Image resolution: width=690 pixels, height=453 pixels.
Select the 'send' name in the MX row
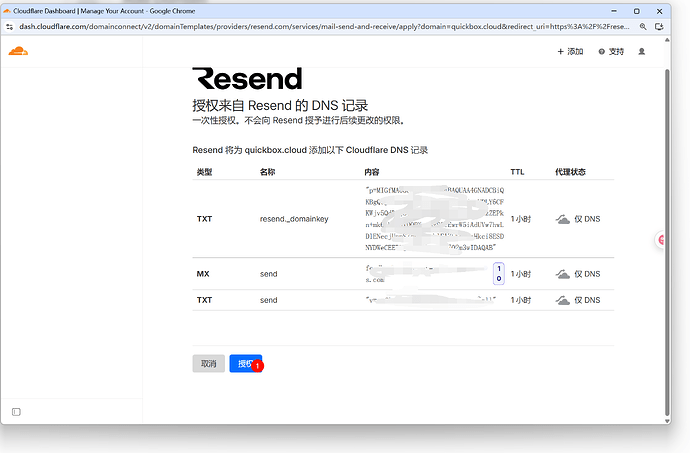268,274
